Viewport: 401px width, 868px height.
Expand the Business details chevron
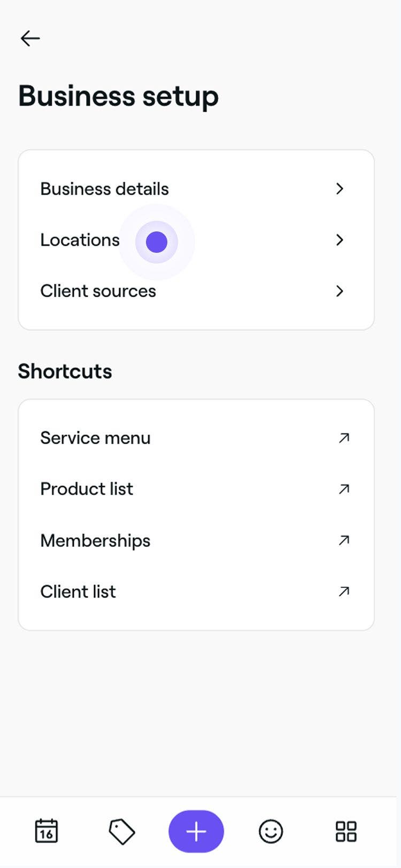(x=340, y=189)
